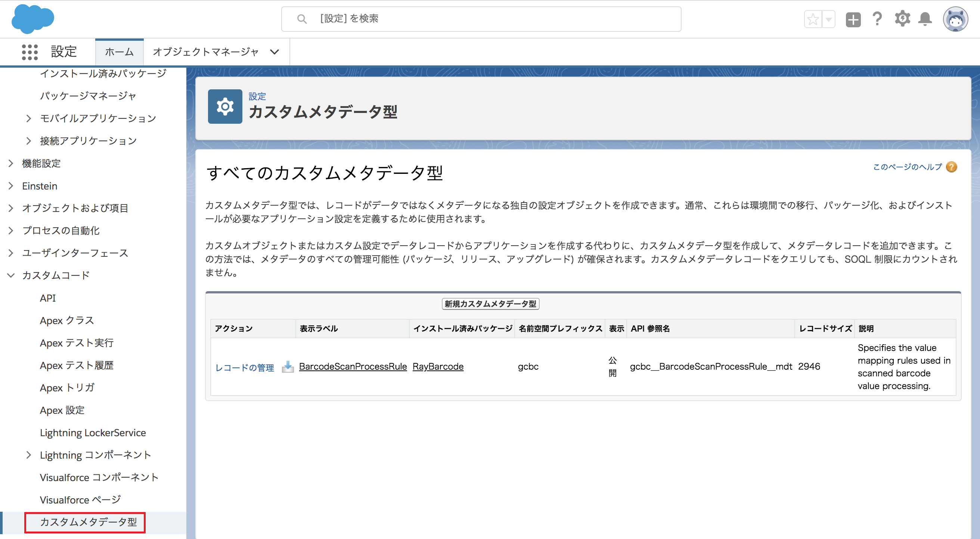Open このページのヘルプ link
The image size is (980, 539).
(907, 167)
